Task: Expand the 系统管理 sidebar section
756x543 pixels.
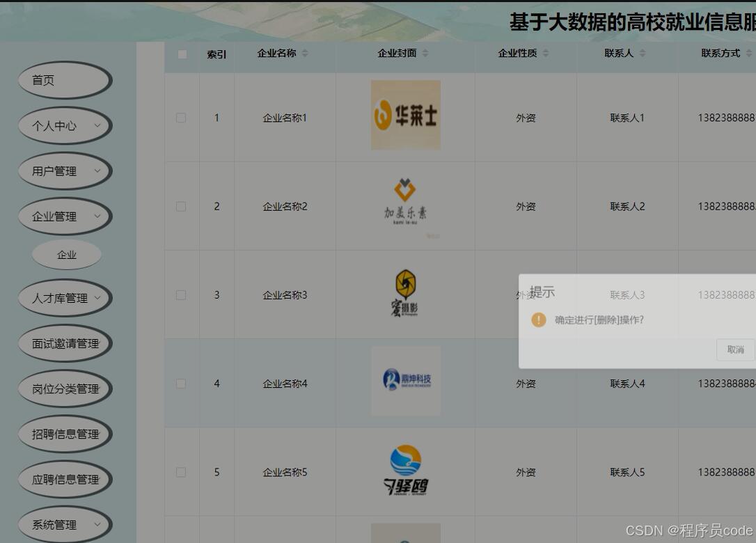Action: pyautogui.click(x=65, y=525)
